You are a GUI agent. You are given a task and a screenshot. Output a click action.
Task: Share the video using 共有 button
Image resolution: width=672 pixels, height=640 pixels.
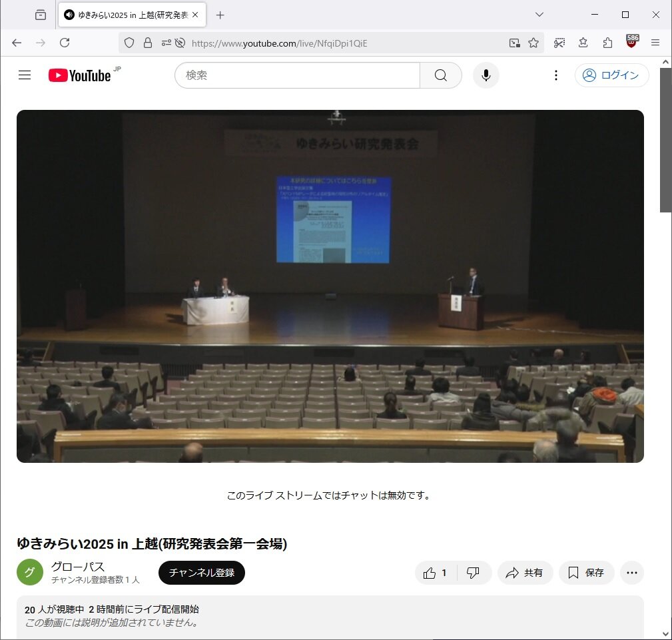point(525,573)
